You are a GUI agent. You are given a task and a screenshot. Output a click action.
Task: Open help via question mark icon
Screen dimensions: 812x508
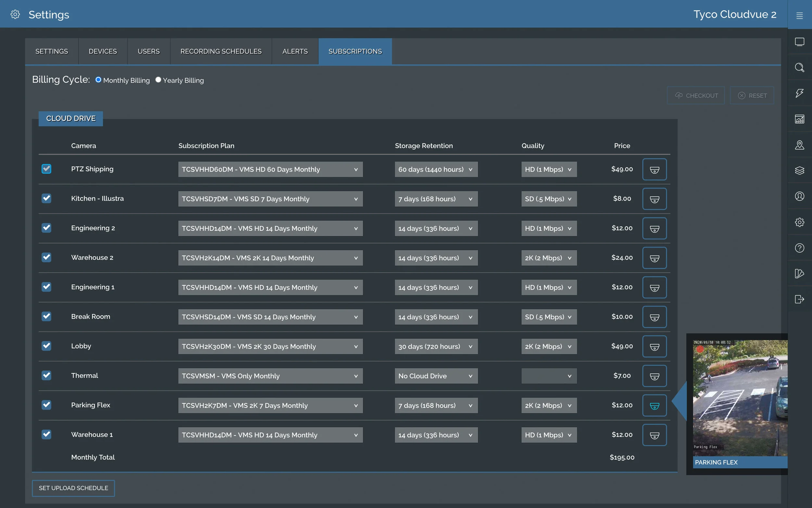pyautogui.click(x=800, y=248)
